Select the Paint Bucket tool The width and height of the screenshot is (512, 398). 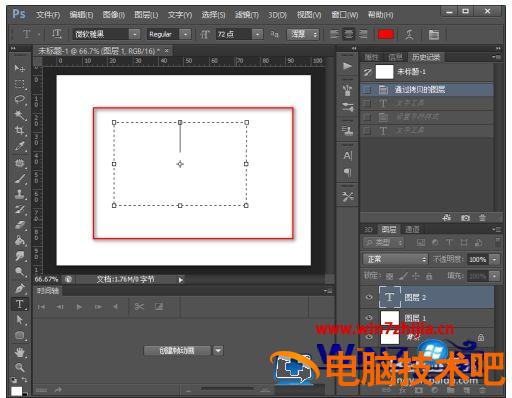(x=19, y=241)
